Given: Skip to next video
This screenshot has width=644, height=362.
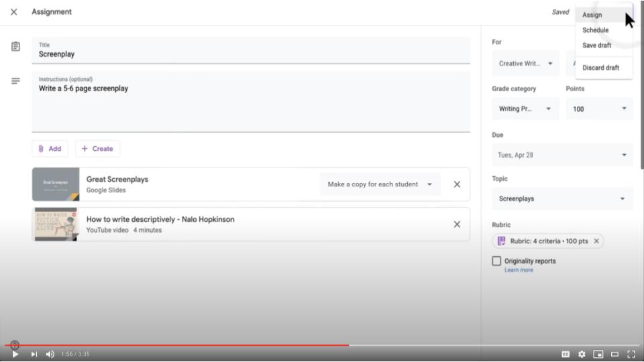Looking at the screenshot, I should click(34, 354).
